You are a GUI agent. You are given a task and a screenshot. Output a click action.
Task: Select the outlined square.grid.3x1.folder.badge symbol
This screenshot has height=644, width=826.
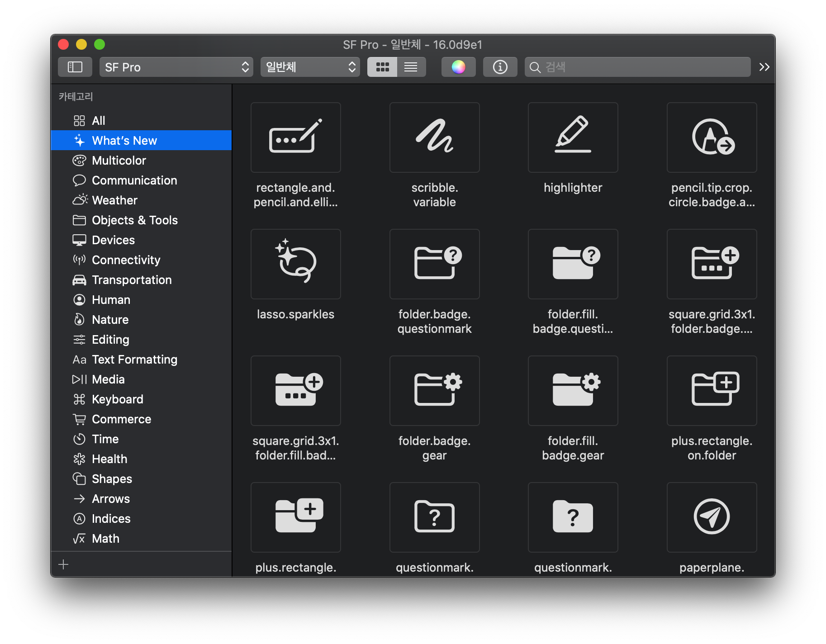pos(712,264)
